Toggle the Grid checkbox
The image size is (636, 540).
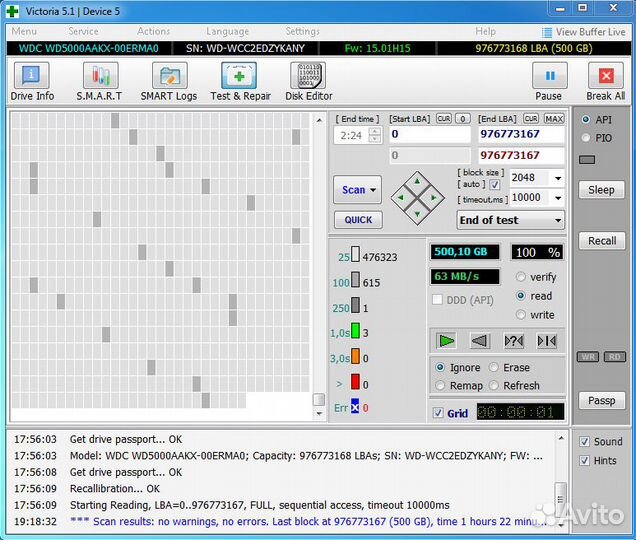click(x=438, y=413)
